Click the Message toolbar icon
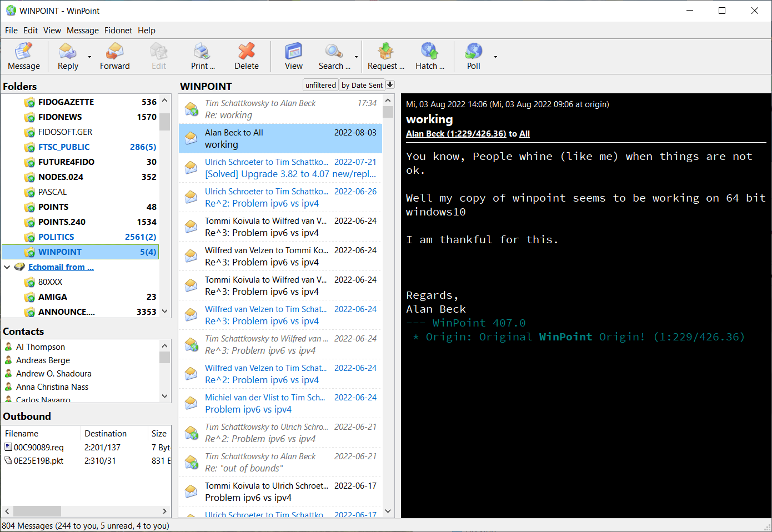 point(24,57)
